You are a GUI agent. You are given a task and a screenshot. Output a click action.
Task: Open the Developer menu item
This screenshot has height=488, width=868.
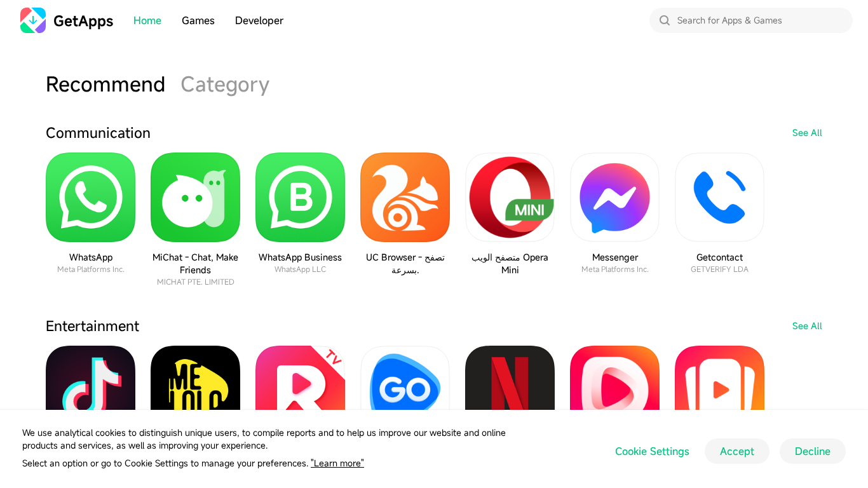click(x=259, y=20)
